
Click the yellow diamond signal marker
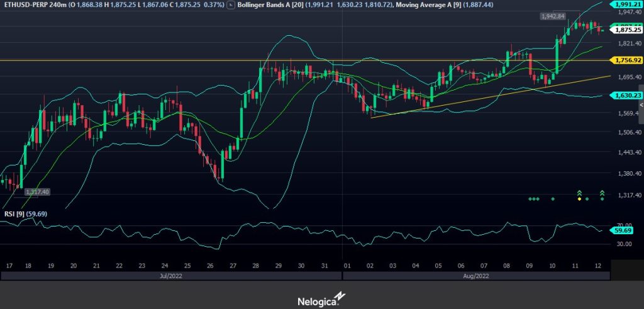[x=579, y=199]
